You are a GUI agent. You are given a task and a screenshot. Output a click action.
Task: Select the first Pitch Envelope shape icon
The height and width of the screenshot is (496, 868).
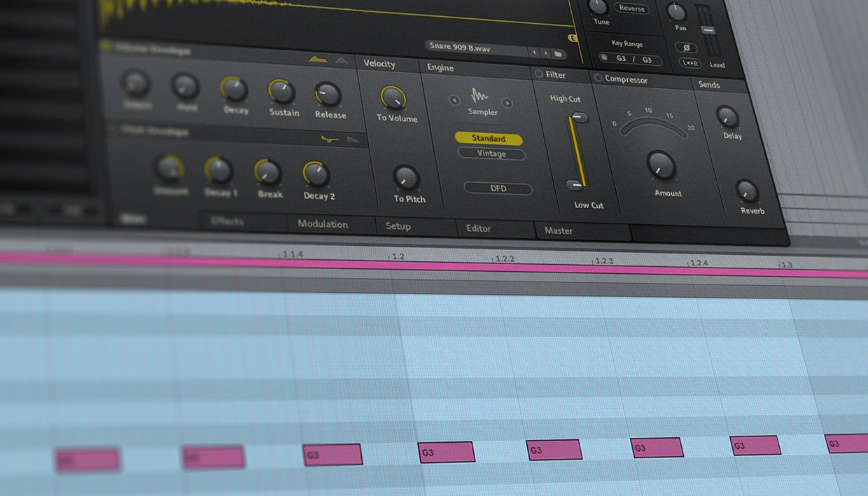pos(330,139)
